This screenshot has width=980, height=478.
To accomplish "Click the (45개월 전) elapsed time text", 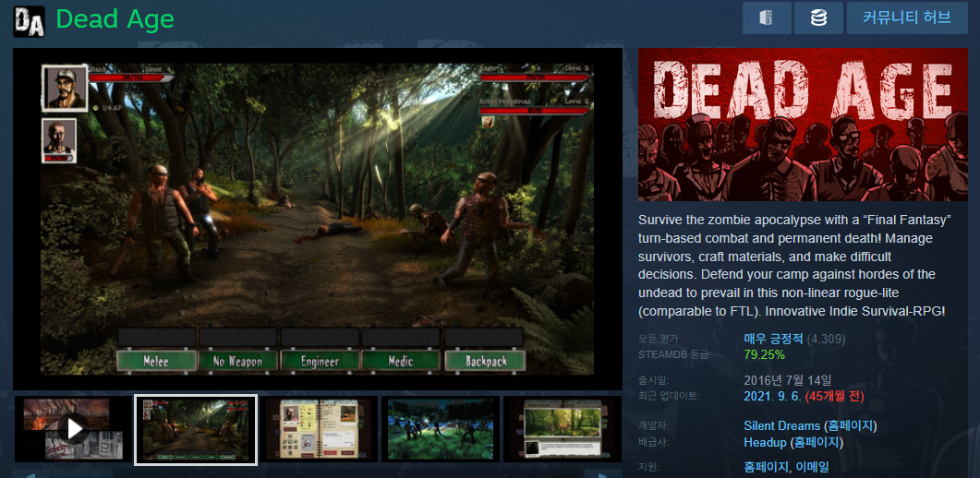I will pyautogui.click(x=834, y=396).
